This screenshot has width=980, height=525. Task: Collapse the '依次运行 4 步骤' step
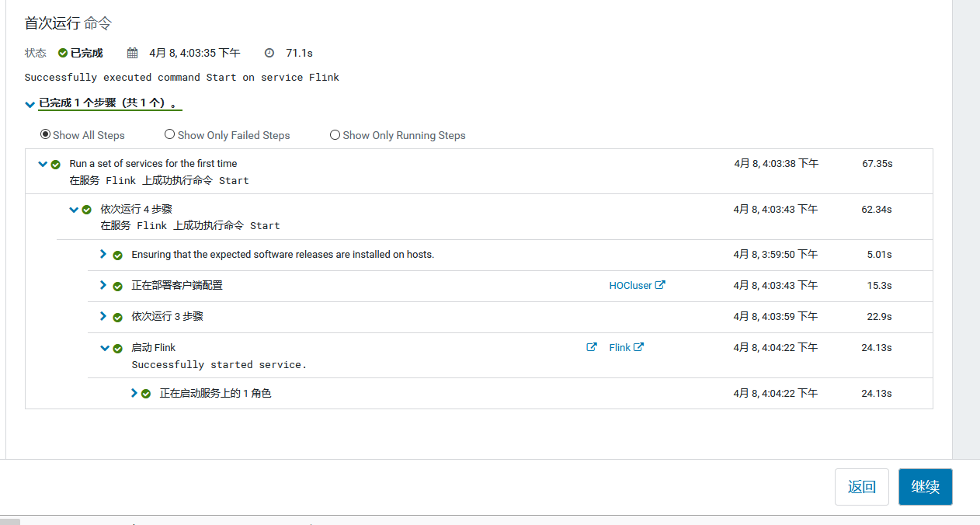coord(74,210)
